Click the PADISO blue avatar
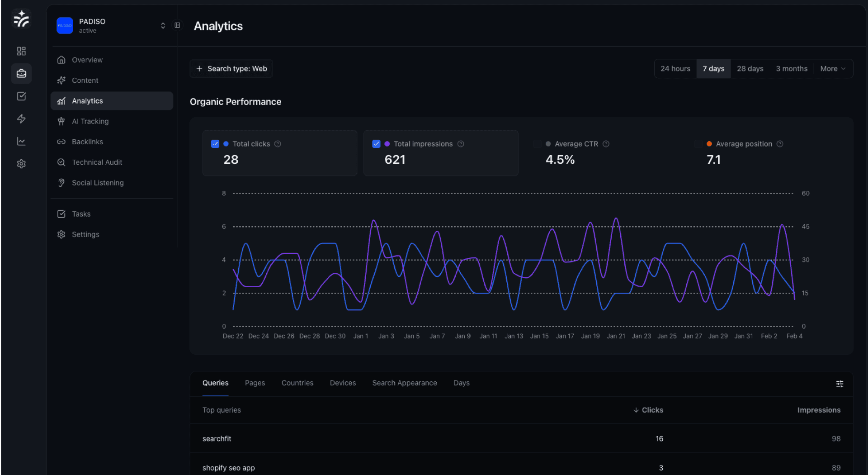This screenshot has height=475, width=868. tap(65, 26)
